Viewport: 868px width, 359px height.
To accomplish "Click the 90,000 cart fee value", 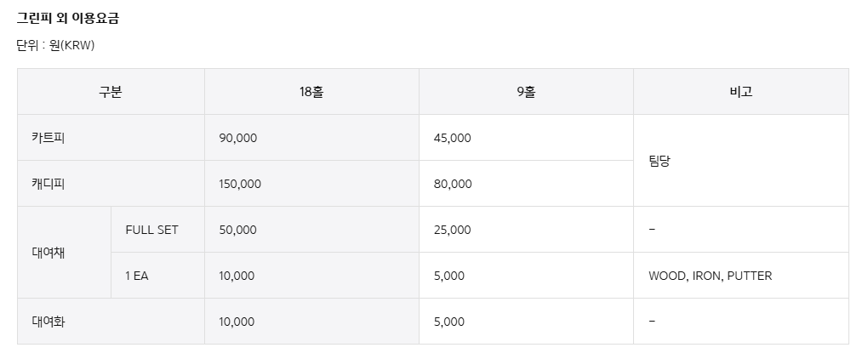I will (238, 139).
